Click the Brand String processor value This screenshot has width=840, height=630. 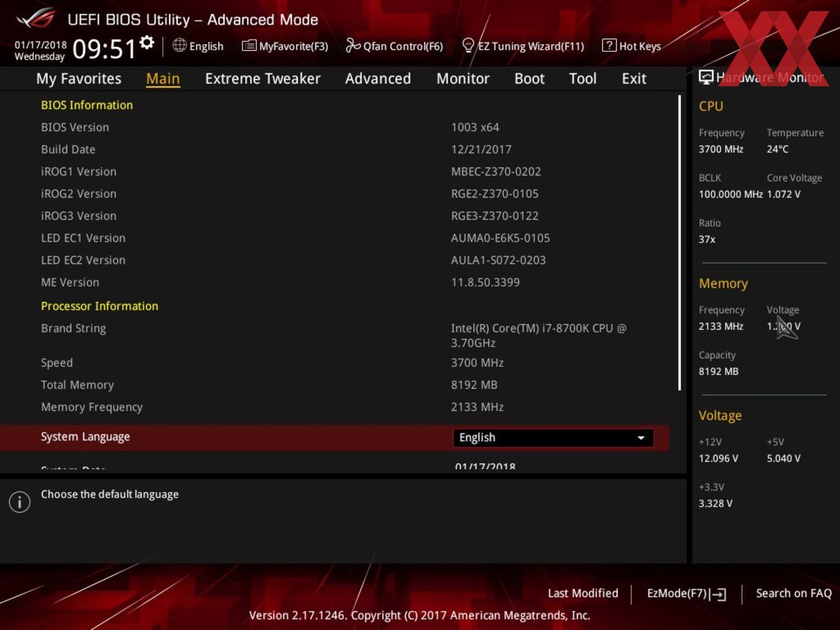pos(539,335)
